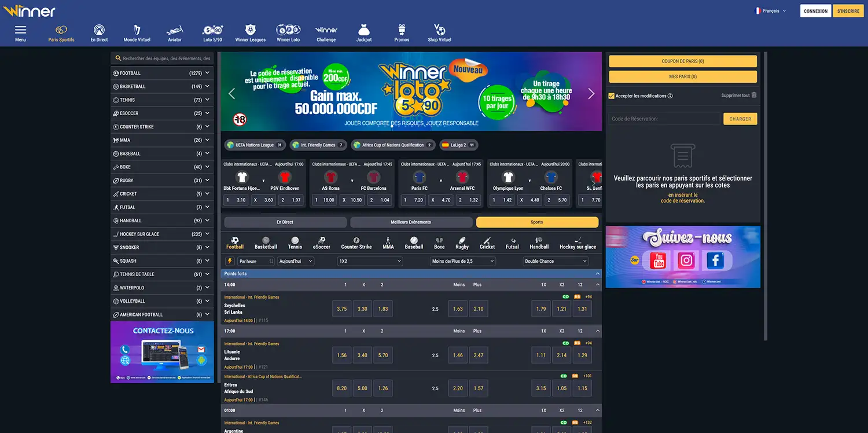Click the CHARGER button

point(740,119)
